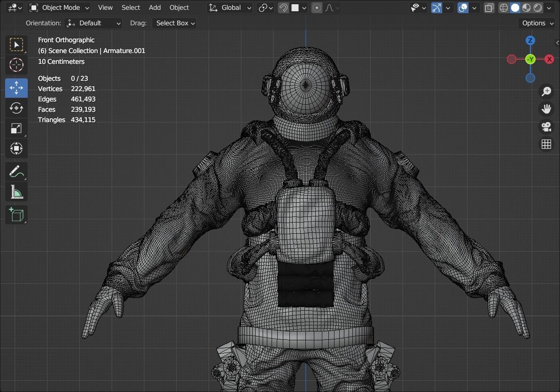Switch to material preview shading
This screenshot has height=392, width=560.
click(527, 8)
